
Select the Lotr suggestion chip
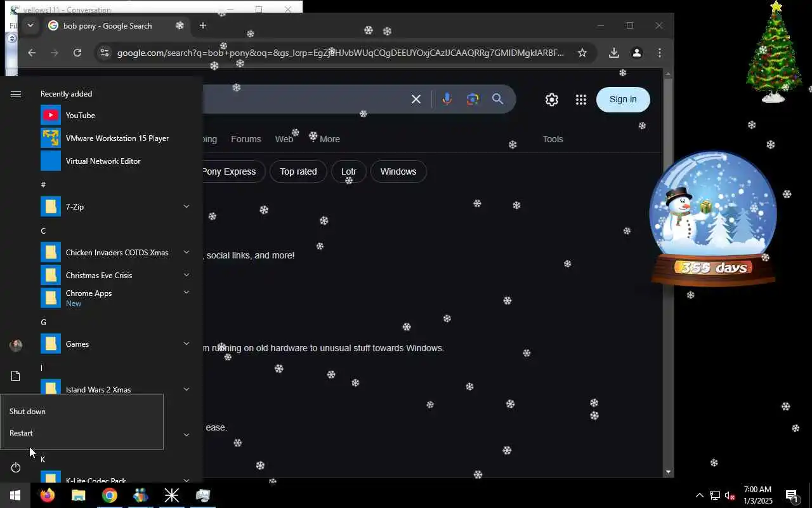tap(349, 171)
